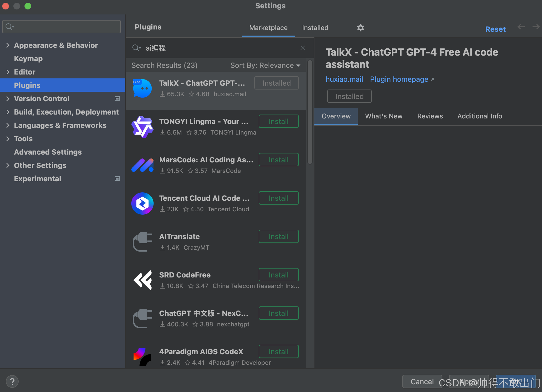Install 4Paradigm AIGS CodeX plugin
Viewport: 542px width, 392px height.
279,352
